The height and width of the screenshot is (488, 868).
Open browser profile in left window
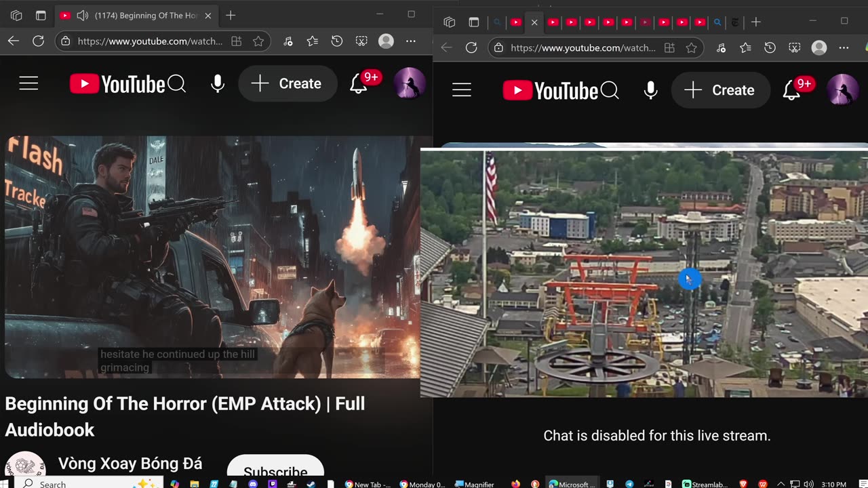tap(386, 41)
